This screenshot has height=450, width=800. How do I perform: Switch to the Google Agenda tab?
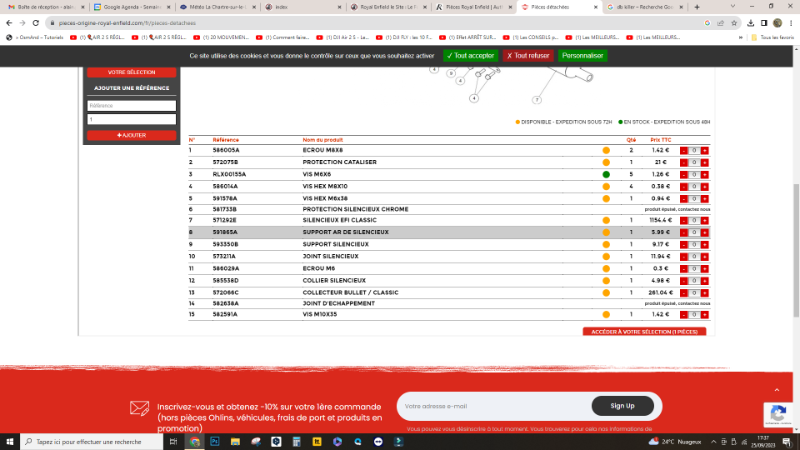pyautogui.click(x=132, y=6)
